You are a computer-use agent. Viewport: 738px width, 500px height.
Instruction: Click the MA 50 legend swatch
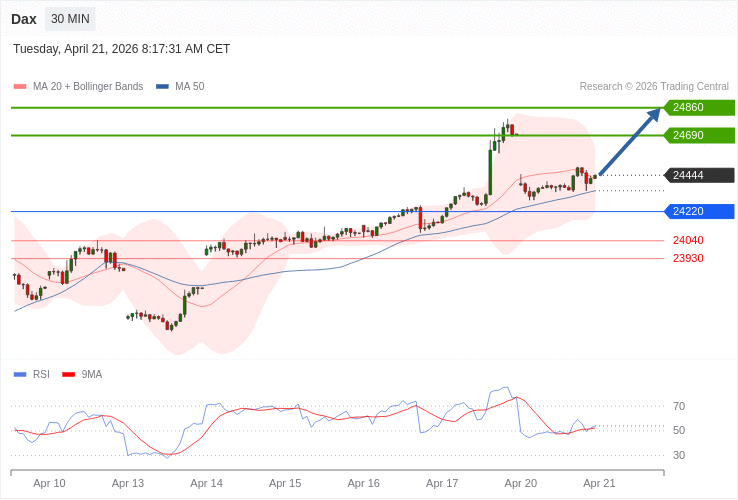point(162,87)
